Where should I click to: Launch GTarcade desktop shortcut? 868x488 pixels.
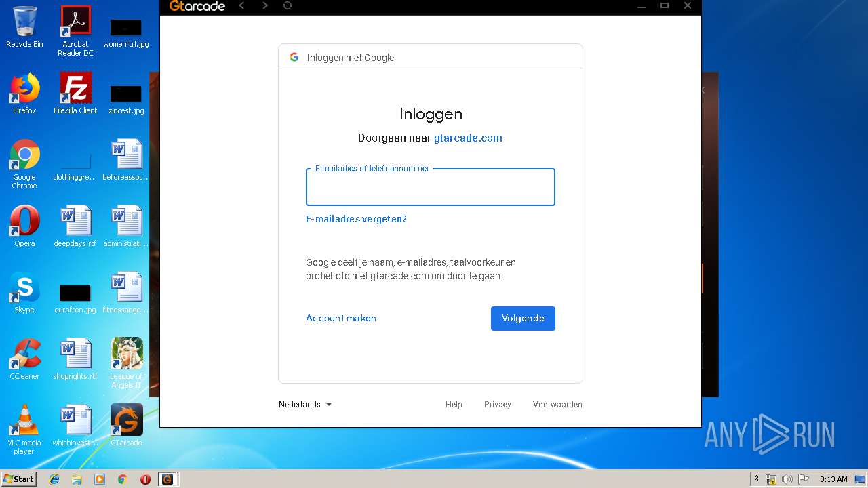click(x=126, y=426)
